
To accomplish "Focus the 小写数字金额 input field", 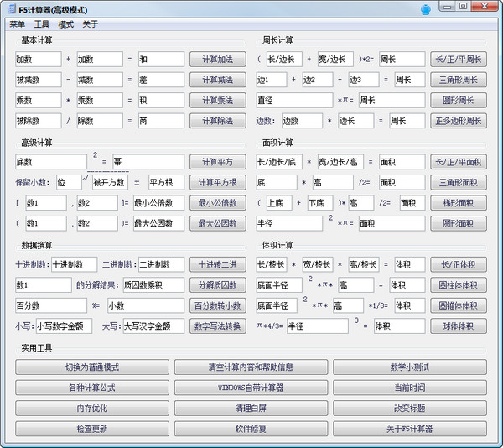I will coord(64,326).
